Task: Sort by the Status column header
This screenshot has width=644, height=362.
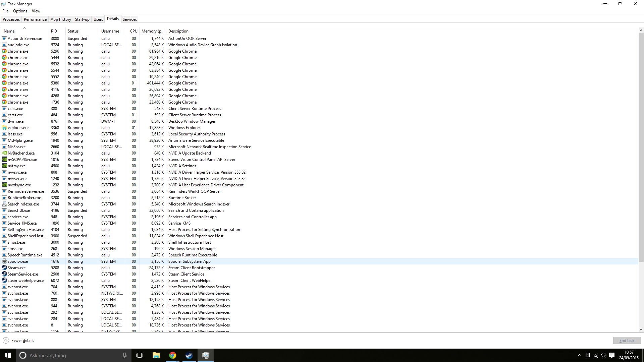Action: point(82,31)
